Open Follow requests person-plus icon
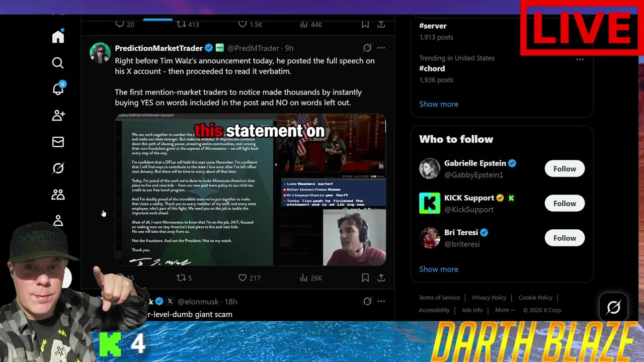 click(x=58, y=115)
